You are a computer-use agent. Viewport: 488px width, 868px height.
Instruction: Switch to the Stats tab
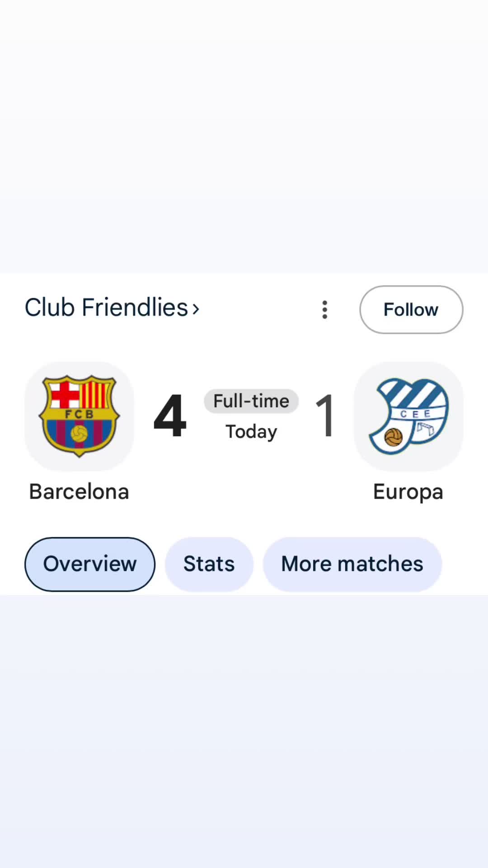[x=209, y=564]
